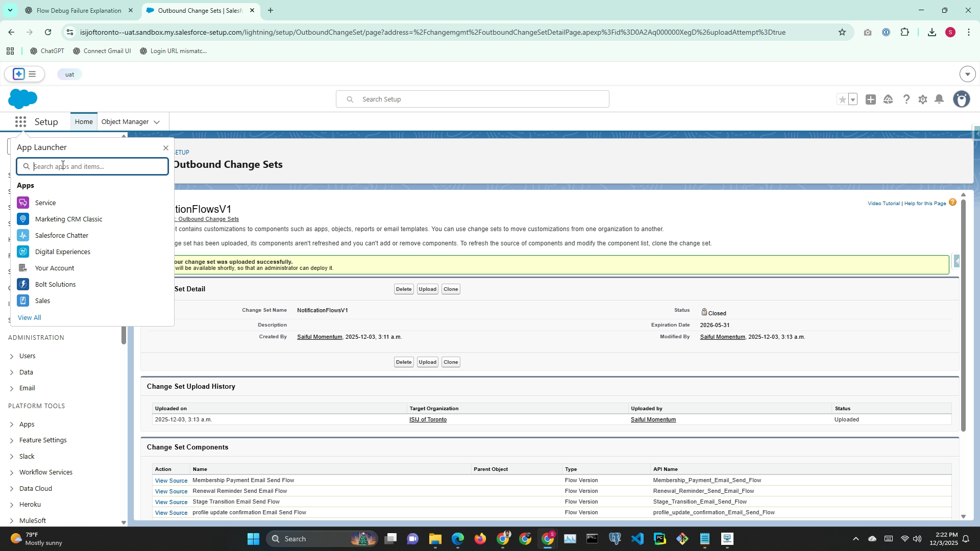
Task: Open the Service app icon
Action: (x=23, y=203)
